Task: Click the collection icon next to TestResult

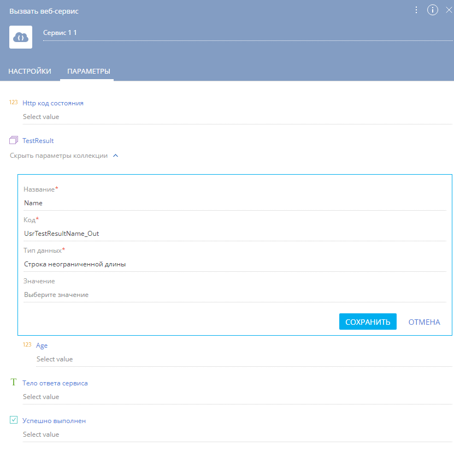Action: 14,140
